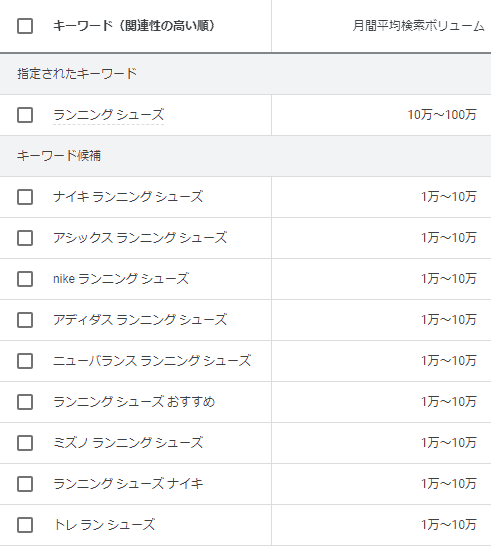Select the 10万～100万 search volume cell

pyautogui.click(x=442, y=115)
